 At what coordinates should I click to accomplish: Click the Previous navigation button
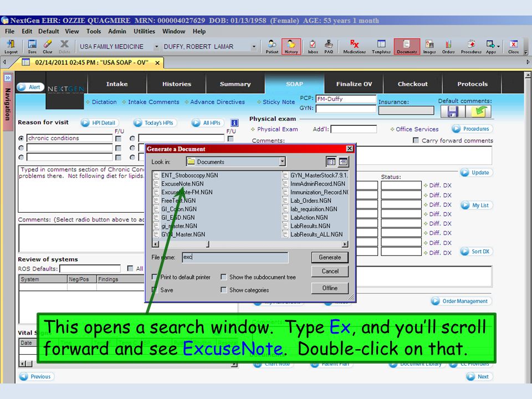tap(36, 376)
